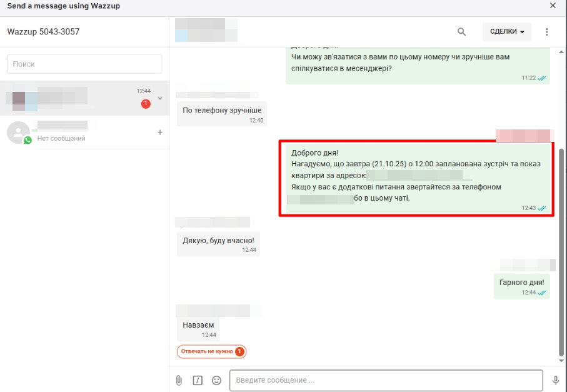Screen dimensions: 567x392
Task: Click the red unread counter on the active chat
Action: [x=146, y=104]
